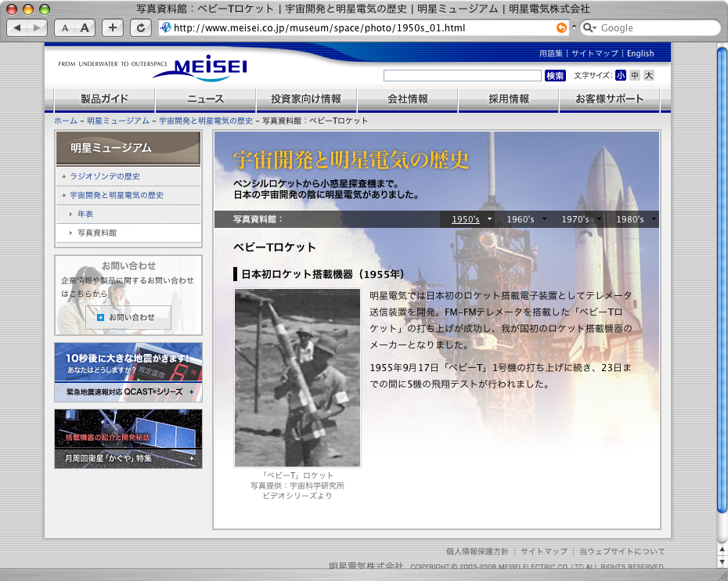This screenshot has width=728, height=581.
Task: Click the orange RSS snapback icon
Action: (561, 28)
